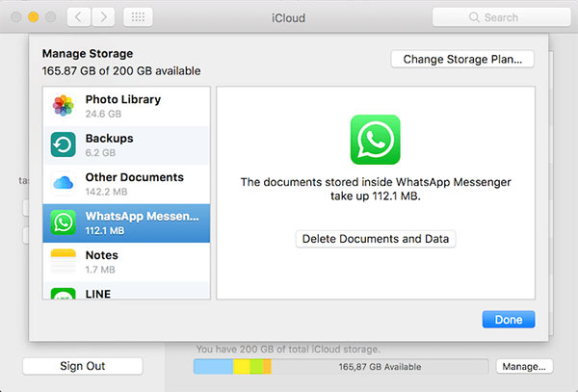Image resolution: width=578 pixels, height=392 pixels.
Task: Select the WhatsApp Messenger row
Action: [x=126, y=223]
